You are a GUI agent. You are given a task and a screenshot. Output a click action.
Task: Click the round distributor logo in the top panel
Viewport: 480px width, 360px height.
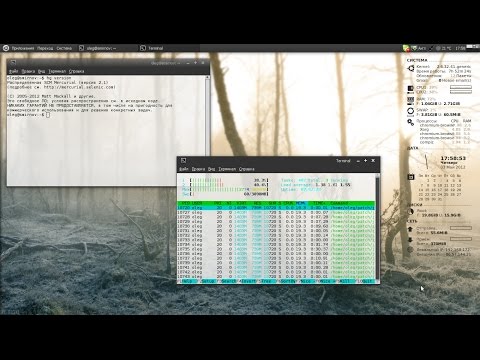[6, 48]
